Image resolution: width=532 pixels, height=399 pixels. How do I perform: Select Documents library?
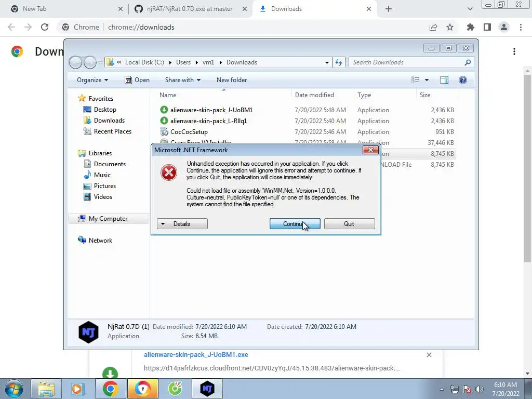pos(110,164)
